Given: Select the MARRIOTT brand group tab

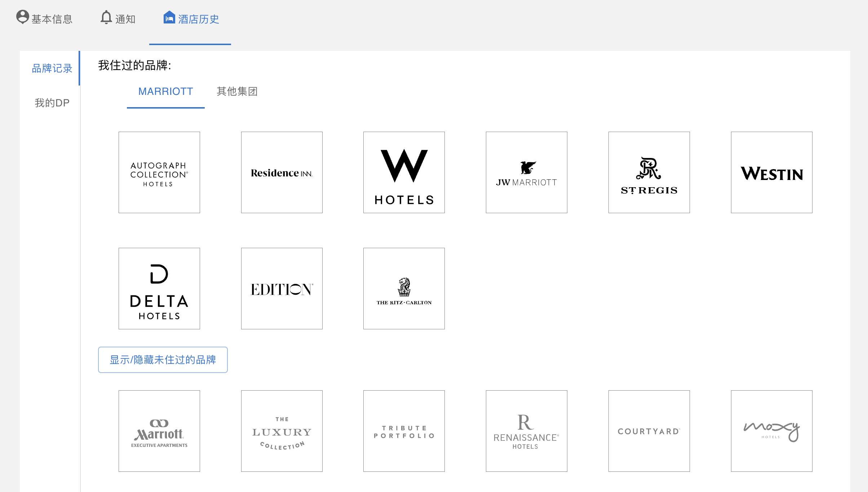Looking at the screenshot, I should (166, 91).
